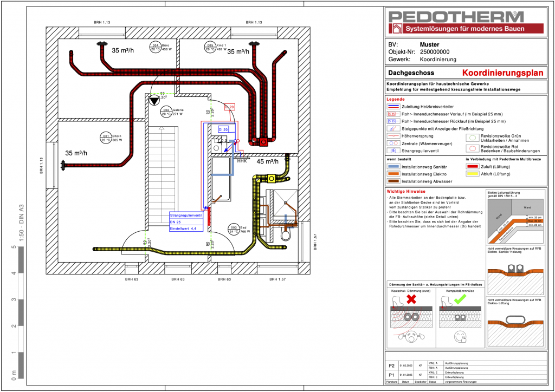This screenshot has width=555, height=392.
Task: Select the Zentrale (Wärmeerzeuger) legend symbol
Action: pyautogui.click(x=393, y=143)
